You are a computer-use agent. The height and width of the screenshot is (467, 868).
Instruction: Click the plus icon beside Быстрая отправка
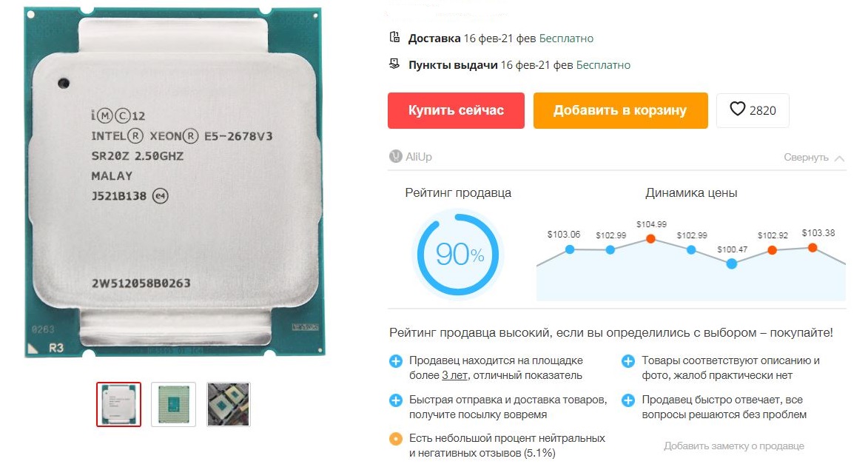(396, 400)
